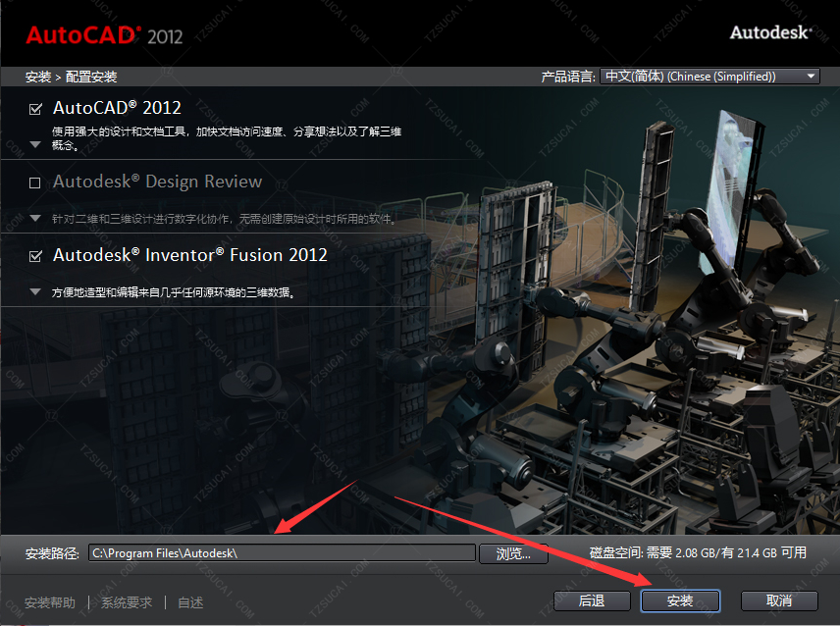Click the Autodesk Design Review product title
Image resolution: width=840 pixels, height=626 pixels.
pyautogui.click(x=157, y=182)
